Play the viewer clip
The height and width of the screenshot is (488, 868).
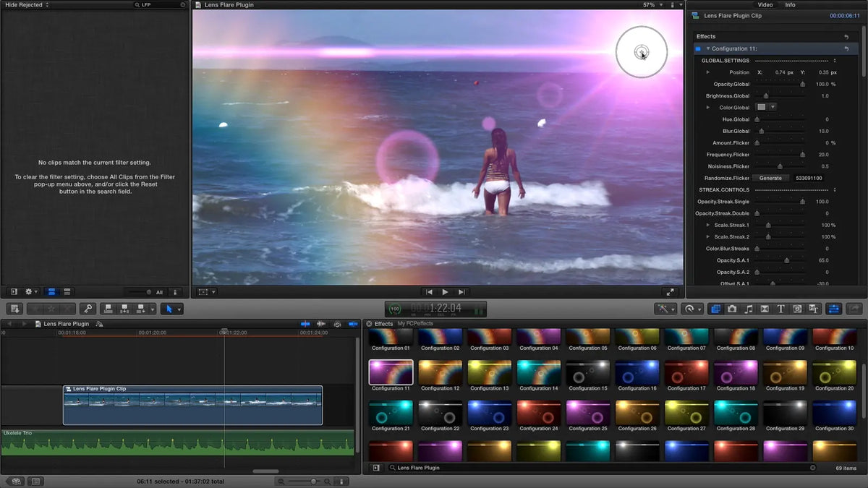[x=445, y=292]
